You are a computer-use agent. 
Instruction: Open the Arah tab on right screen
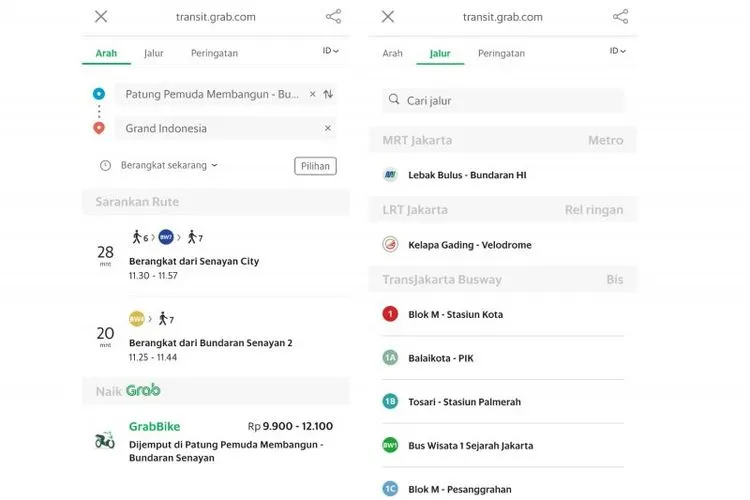392,53
